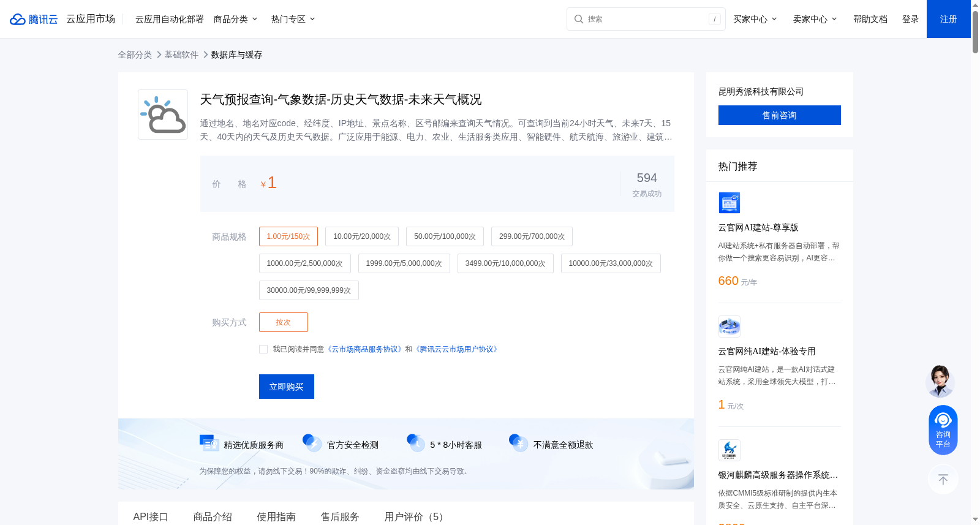Open 帮助文档 in the top bar
Image resolution: width=980 pixels, height=525 pixels.
[870, 19]
